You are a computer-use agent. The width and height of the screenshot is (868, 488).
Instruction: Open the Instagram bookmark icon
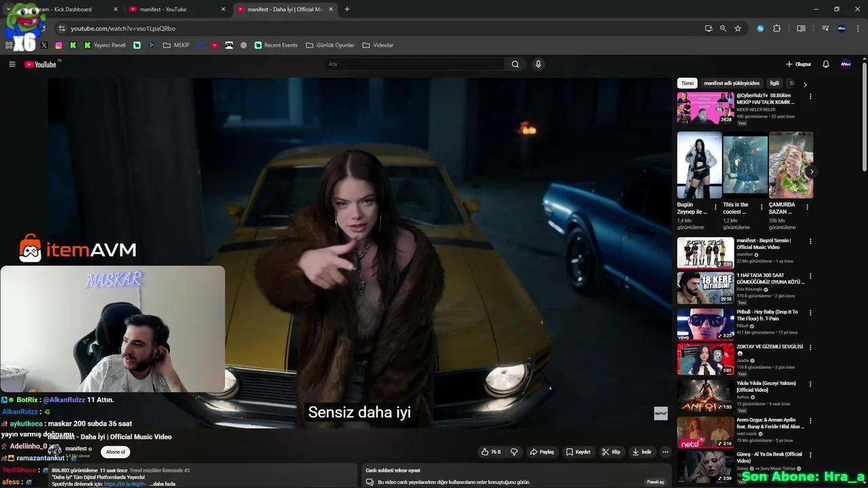tap(59, 45)
